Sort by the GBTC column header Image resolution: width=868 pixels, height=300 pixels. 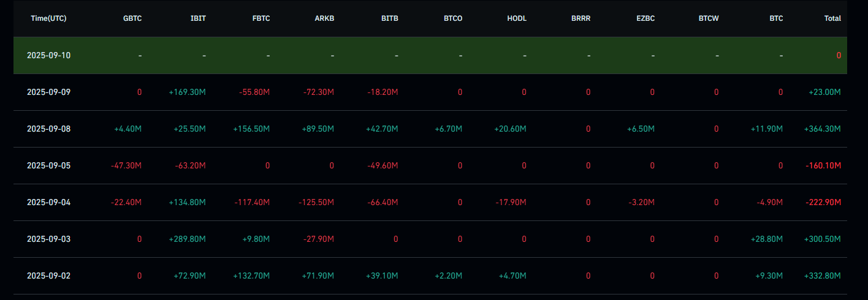tap(132, 18)
